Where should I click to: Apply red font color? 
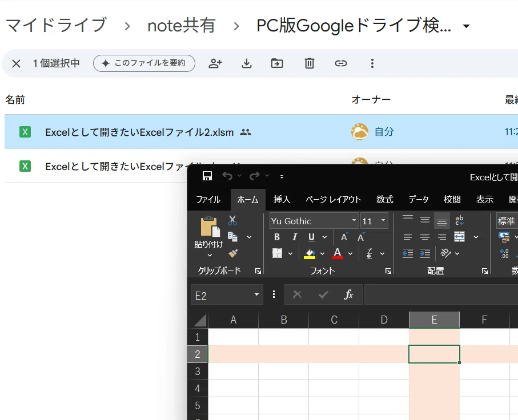(x=338, y=253)
